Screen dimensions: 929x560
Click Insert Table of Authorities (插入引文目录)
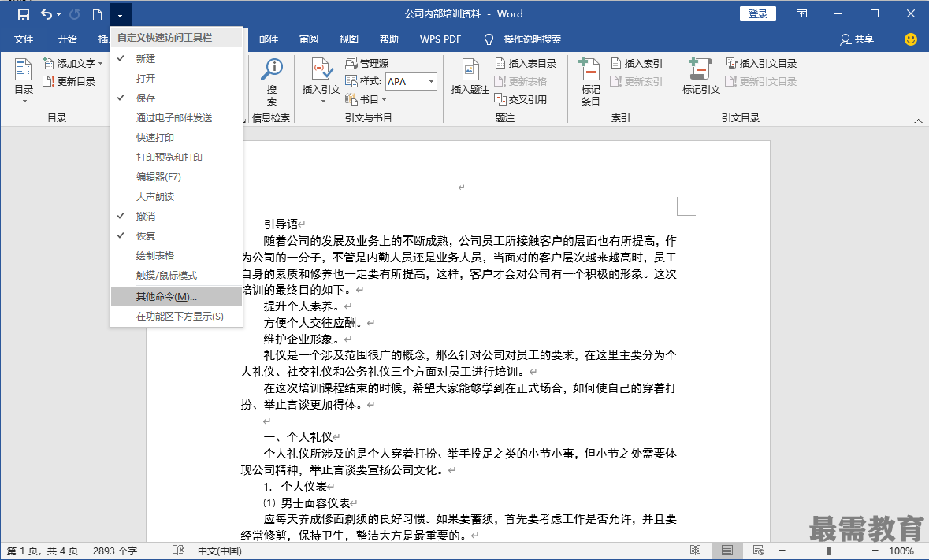[762, 63]
